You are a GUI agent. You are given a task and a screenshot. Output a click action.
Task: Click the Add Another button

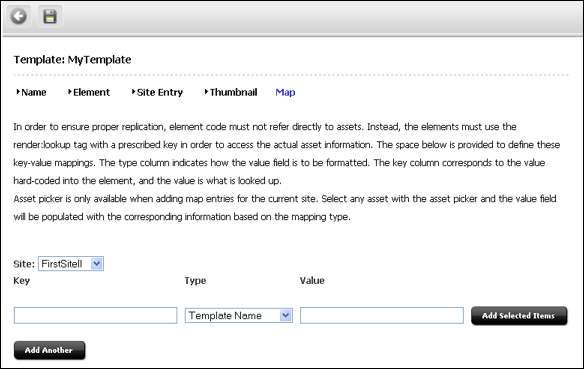coord(50,350)
